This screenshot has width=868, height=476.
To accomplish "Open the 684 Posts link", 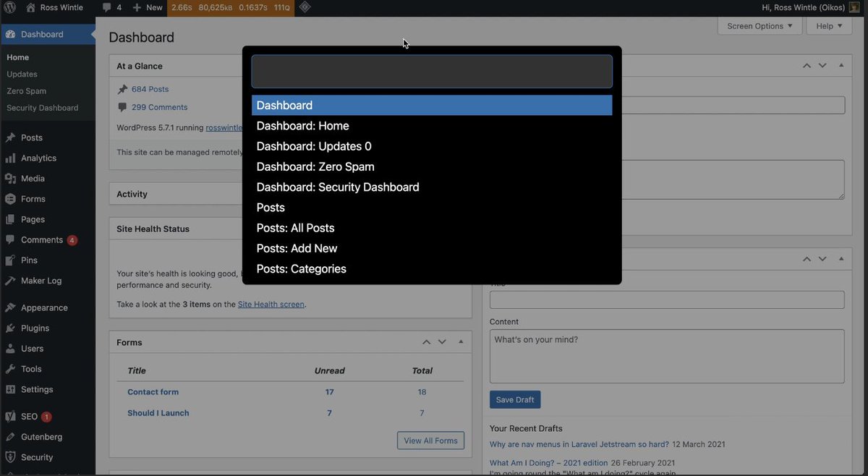I will (x=150, y=89).
